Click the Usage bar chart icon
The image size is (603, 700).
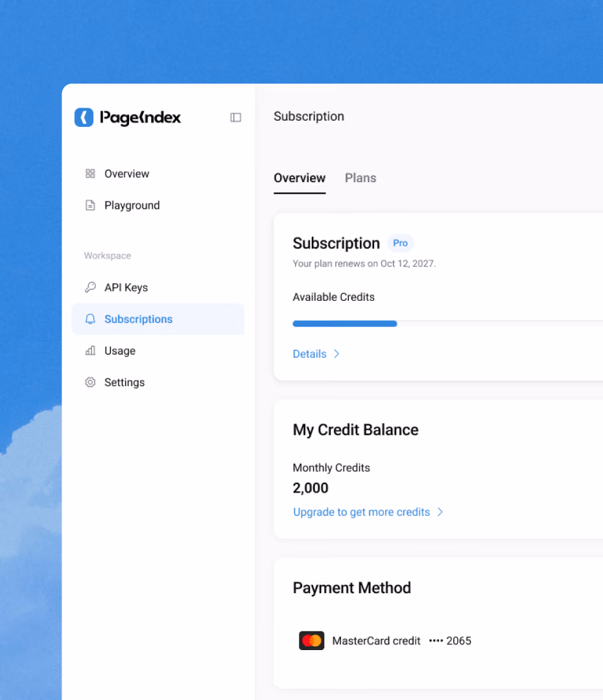(x=90, y=351)
